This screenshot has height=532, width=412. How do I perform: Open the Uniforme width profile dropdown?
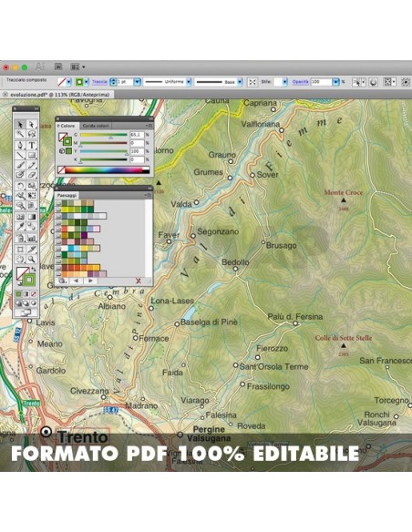pos(189,82)
